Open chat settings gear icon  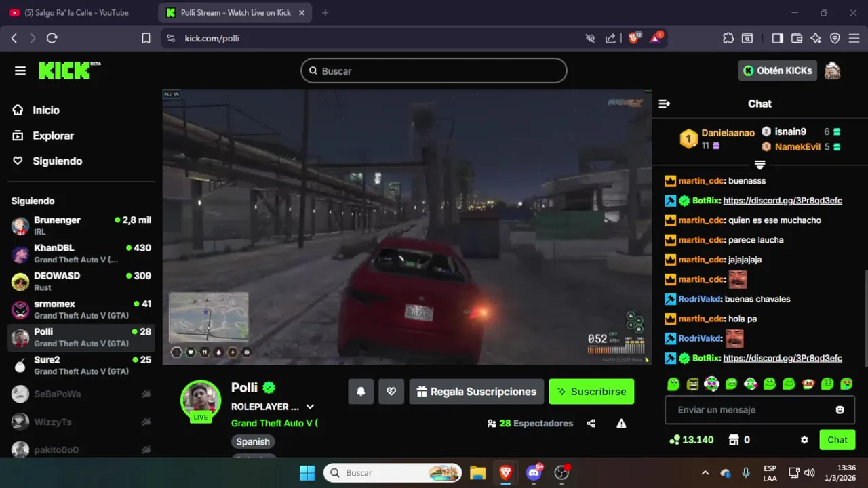pos(804,440)
